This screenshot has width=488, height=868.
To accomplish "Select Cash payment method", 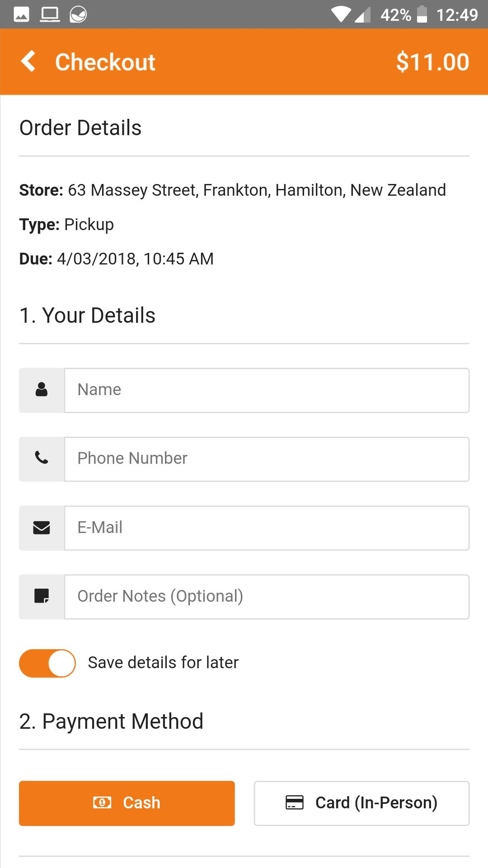I will click(127, 803).
